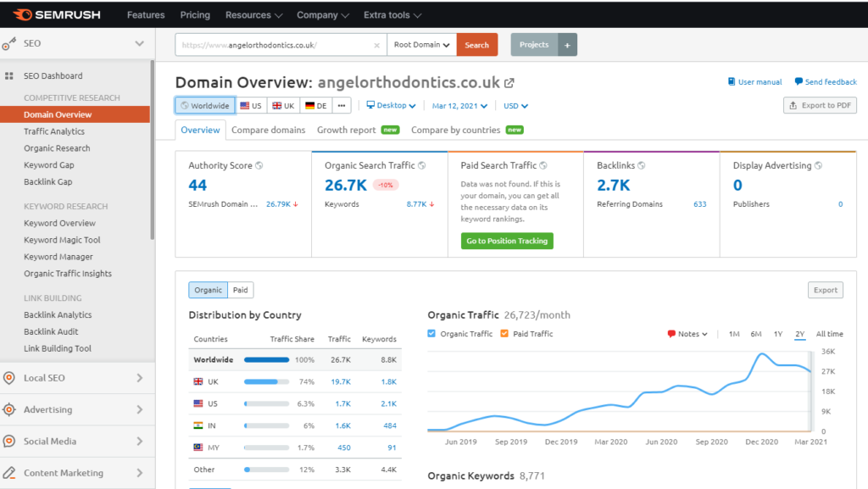The image size is (868, 489).
Task: Click the Paid Search Traffic info icon
Action: pyautogui.click(x=543, y=165)
